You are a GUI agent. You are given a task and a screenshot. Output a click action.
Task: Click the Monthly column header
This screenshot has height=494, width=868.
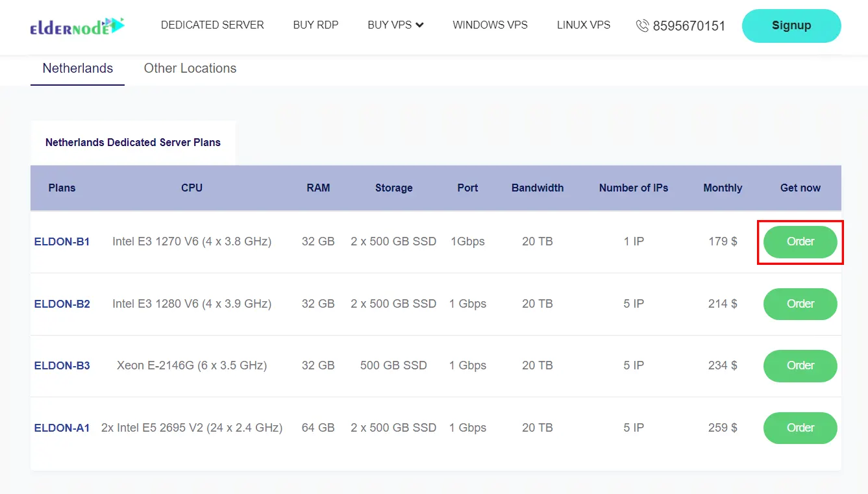(723, 188)
